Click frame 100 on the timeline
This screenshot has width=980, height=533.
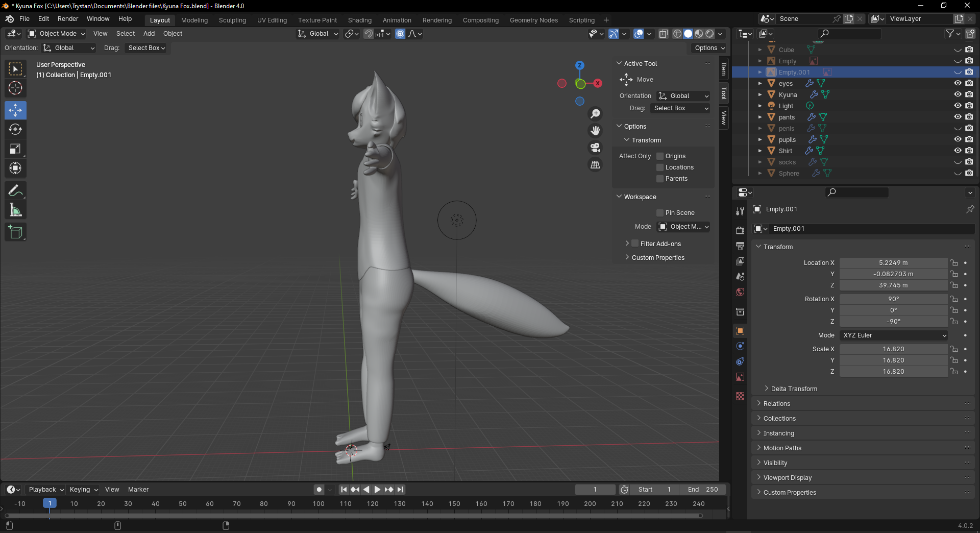point(318,504)
